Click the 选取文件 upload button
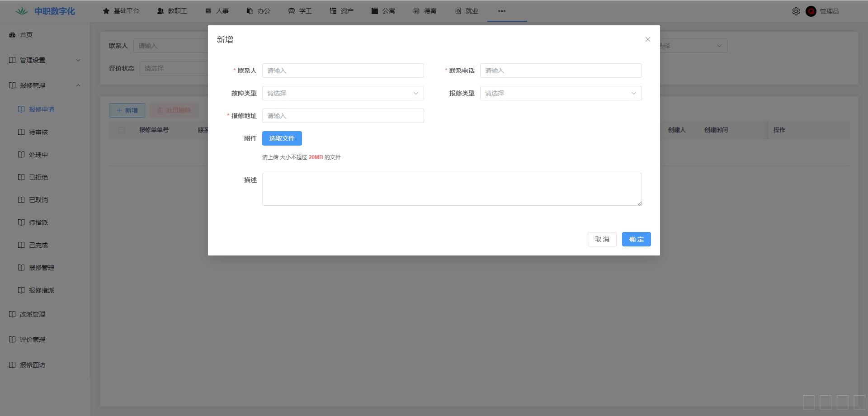Viewport: 868px width, 416px height. tap(282, 138)
